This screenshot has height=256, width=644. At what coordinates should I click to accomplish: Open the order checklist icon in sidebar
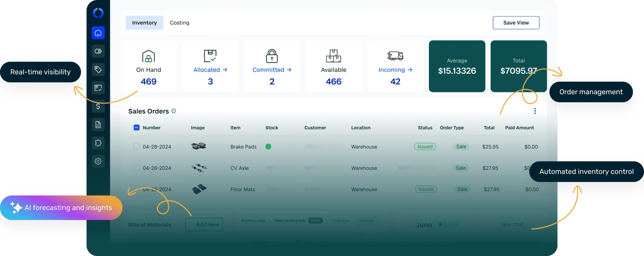pyautogui.click(x=98, y=88)
